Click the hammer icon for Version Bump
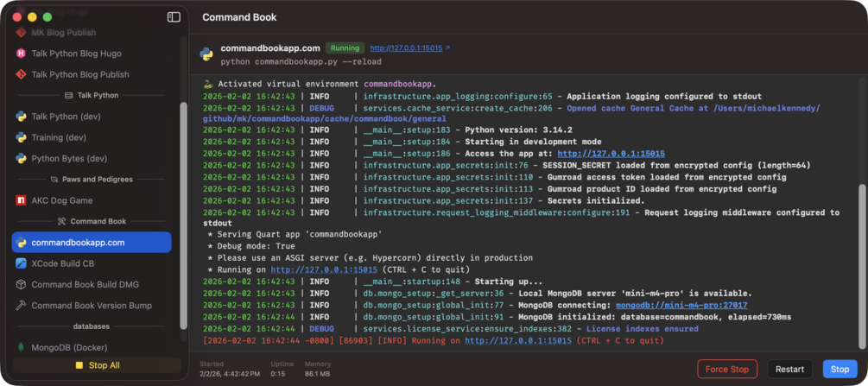The image size is (868, 386). pyautogui.click(x=21, y=306)
